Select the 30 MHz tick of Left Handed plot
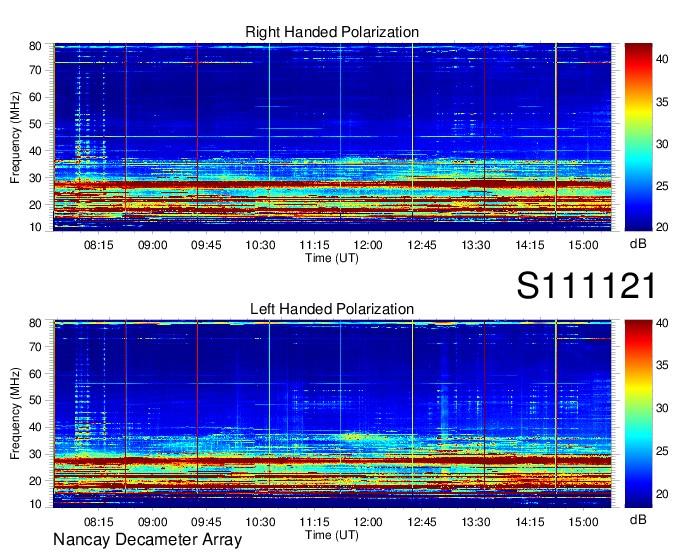This screenshot has width=680, height=552. [35, 454]
